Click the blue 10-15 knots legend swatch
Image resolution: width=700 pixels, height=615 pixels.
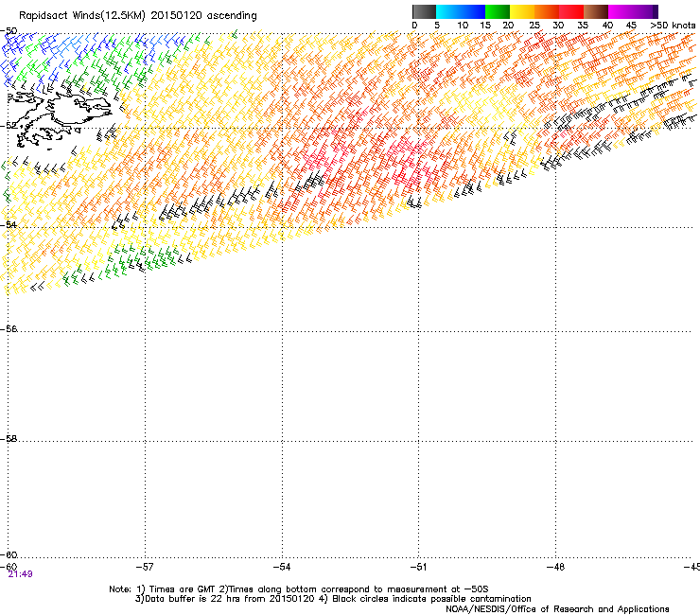(473, 11)
